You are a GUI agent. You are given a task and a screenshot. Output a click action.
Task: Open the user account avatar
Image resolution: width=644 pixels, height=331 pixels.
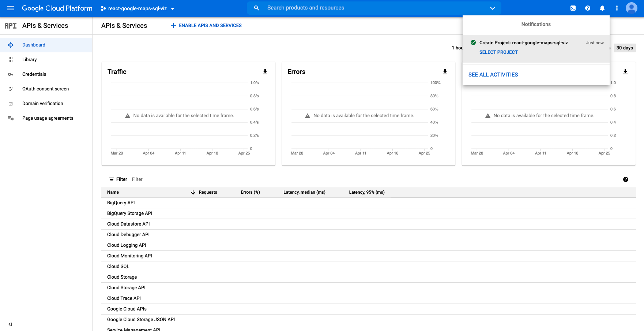[x=632, y=8]
